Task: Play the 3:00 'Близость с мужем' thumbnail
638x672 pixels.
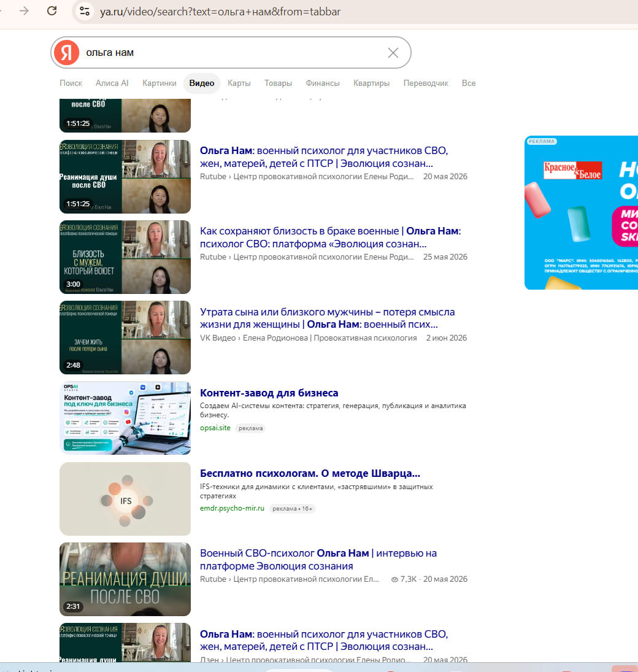Action: point(125,257)
